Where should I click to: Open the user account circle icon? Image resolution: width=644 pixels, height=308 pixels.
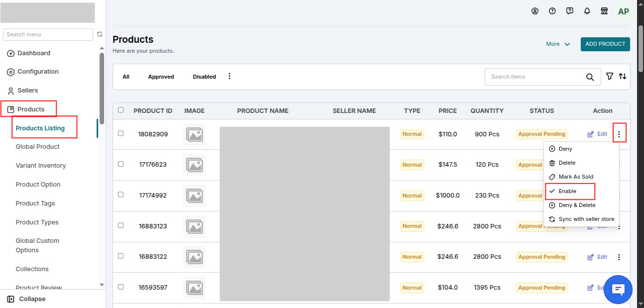[x=535, y=11]
